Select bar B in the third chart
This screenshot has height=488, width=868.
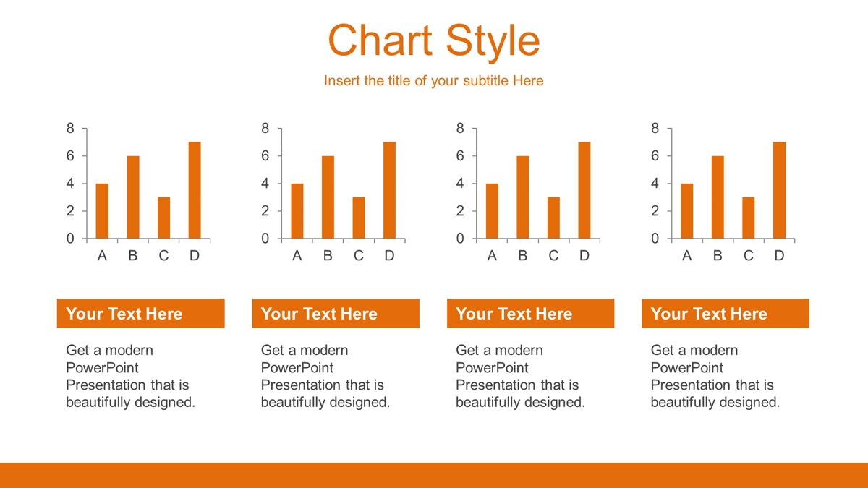coord(523,197)
